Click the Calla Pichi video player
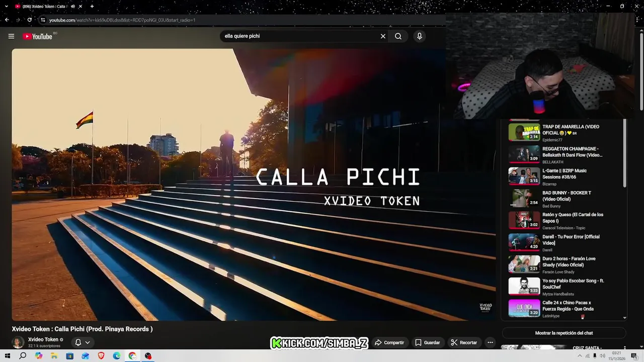The width and height of the screenshot is (644, 362). pyautogui.click(x=254, y=185)
